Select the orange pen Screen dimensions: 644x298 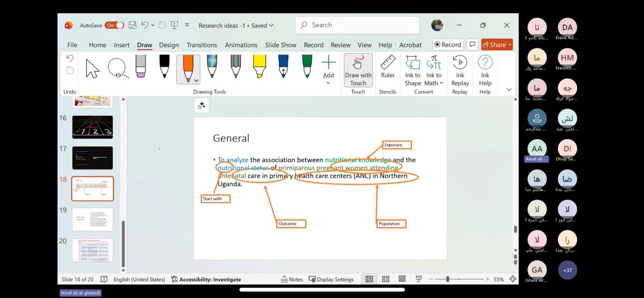(x=188, y=68)
